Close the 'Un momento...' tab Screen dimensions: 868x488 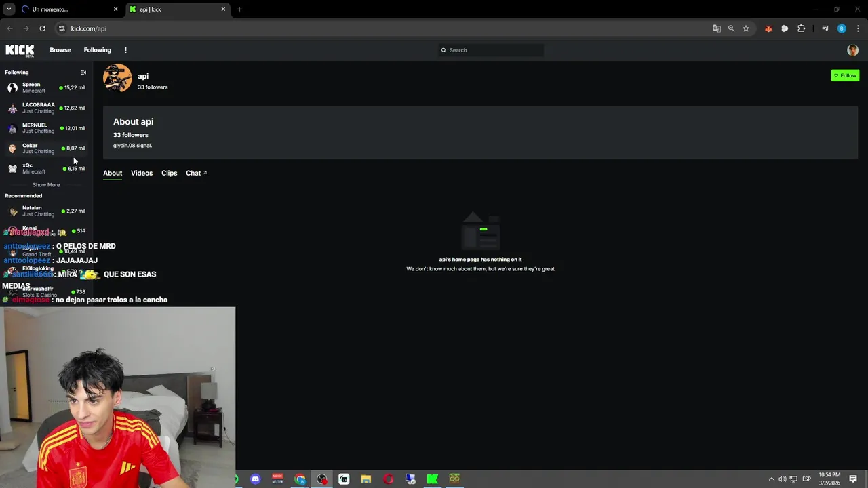(x=115, y=9)
